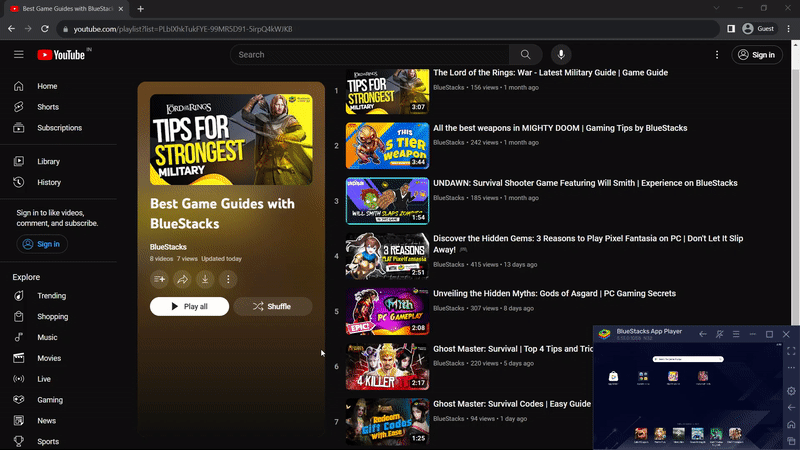This screenshot has width=800, height=450.
Task: Open YouTube settings three-dot menu in header
Action: point(717,55)
